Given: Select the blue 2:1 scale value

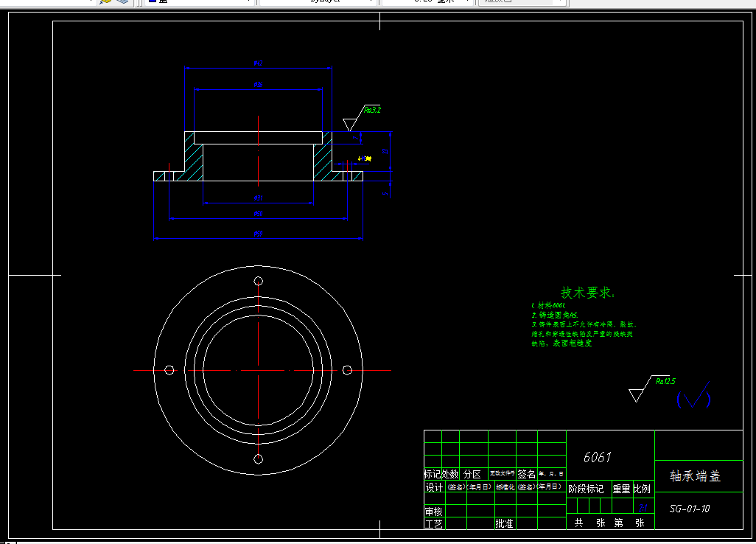Looking at the screenshot, I should click(x=643, y=508).
